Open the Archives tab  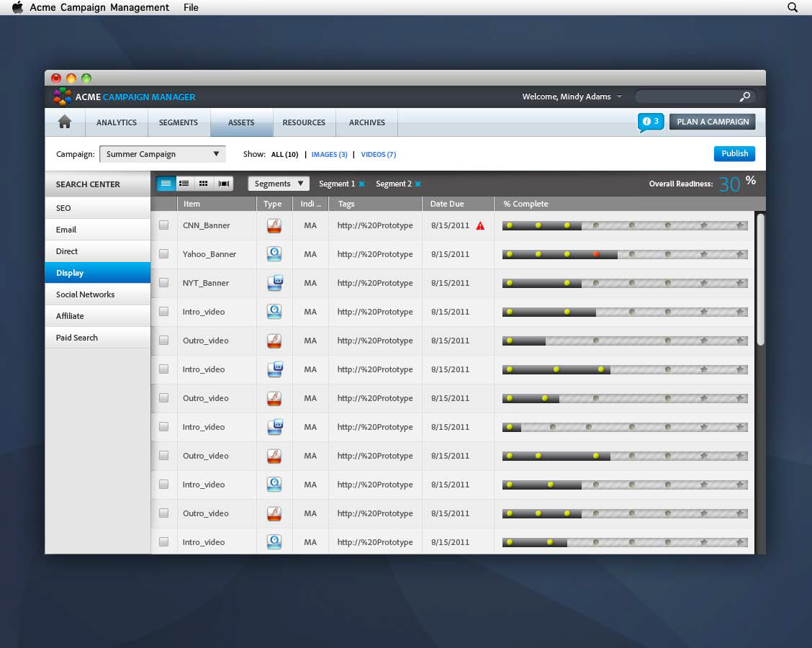[x=366, y=122]
